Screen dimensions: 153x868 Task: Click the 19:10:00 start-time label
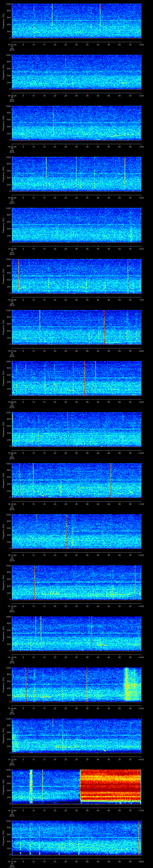point(12,504)
